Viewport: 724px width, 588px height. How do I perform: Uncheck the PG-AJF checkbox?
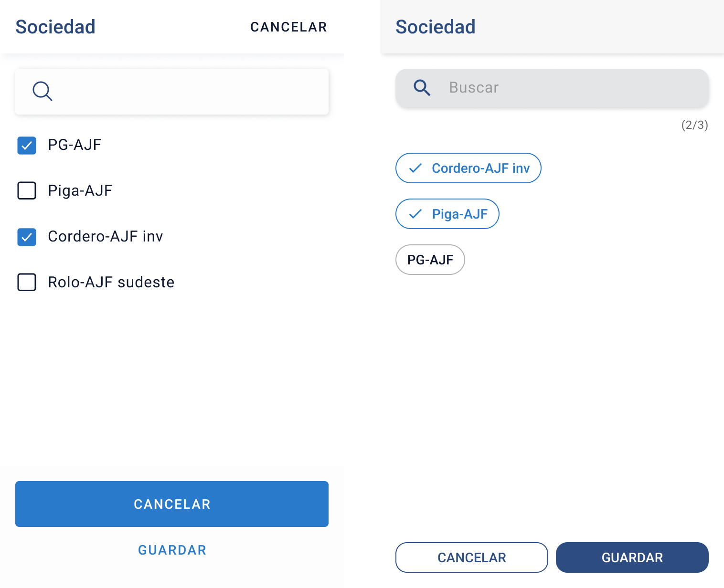tap(27, 145)
